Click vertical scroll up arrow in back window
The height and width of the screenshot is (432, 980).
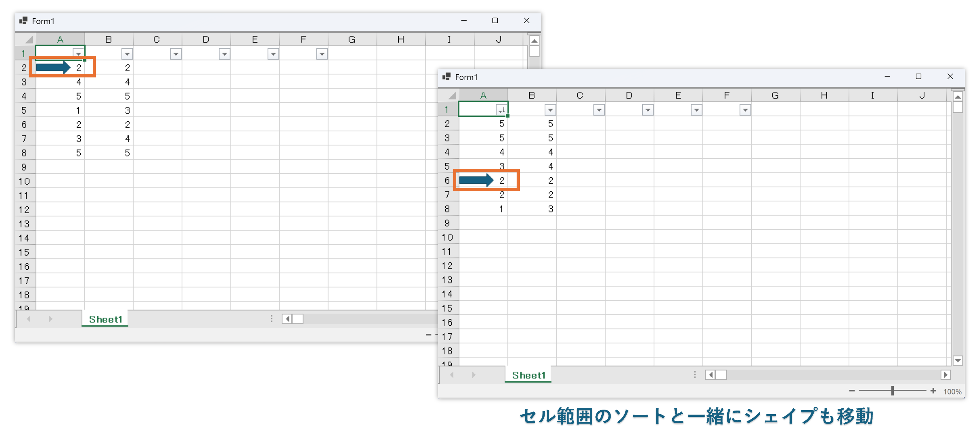click(534, 41)
